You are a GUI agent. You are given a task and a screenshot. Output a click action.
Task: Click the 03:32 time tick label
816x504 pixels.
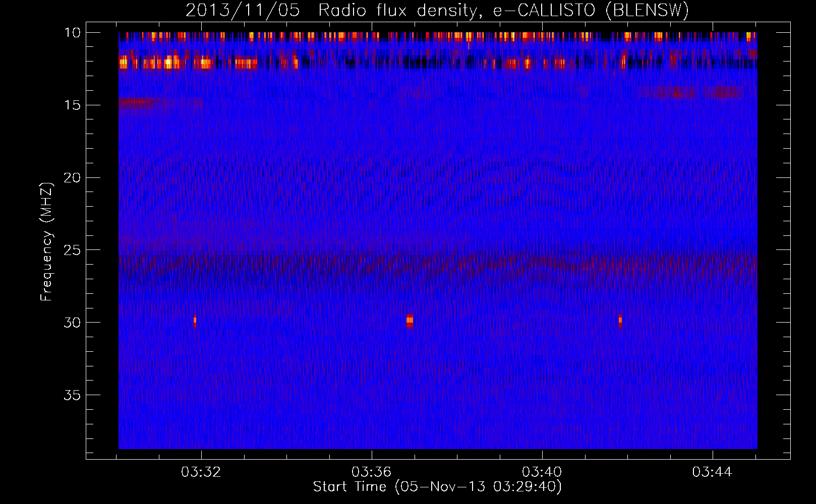click(201, 472)
